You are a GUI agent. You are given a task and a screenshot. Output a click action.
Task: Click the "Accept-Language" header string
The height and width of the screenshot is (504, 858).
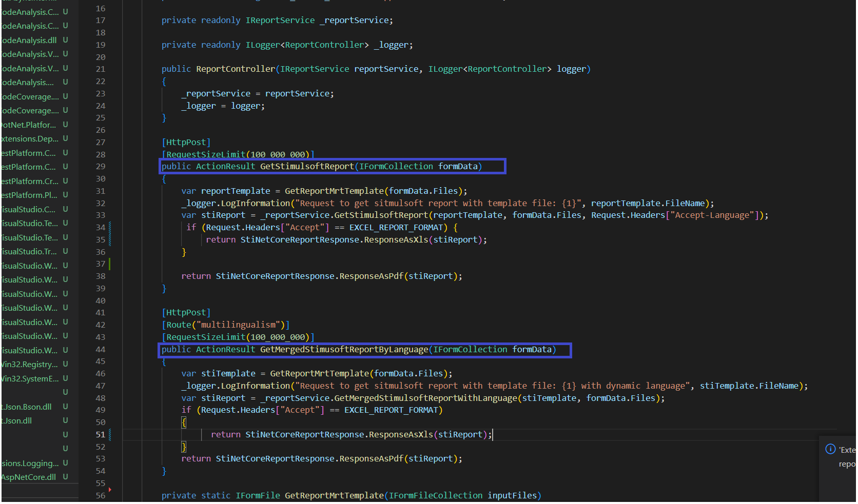712,215
